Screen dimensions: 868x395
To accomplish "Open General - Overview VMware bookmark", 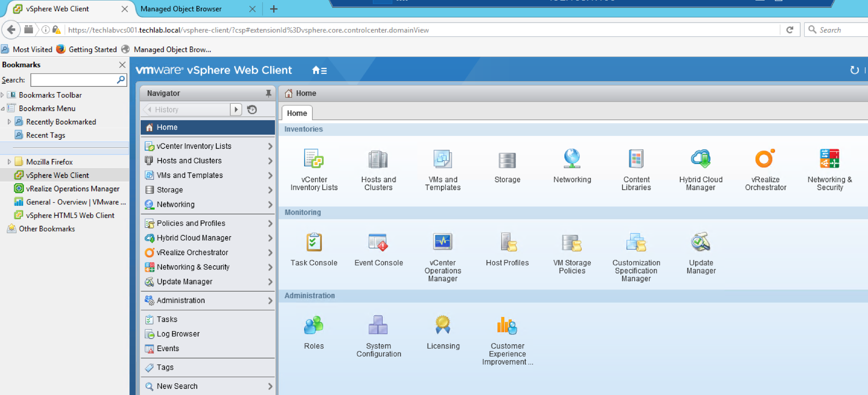I will pos(70,202).
